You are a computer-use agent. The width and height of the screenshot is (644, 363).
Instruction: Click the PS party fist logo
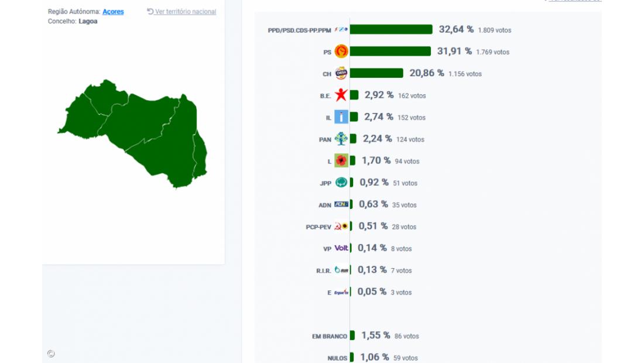coord(341,52)
